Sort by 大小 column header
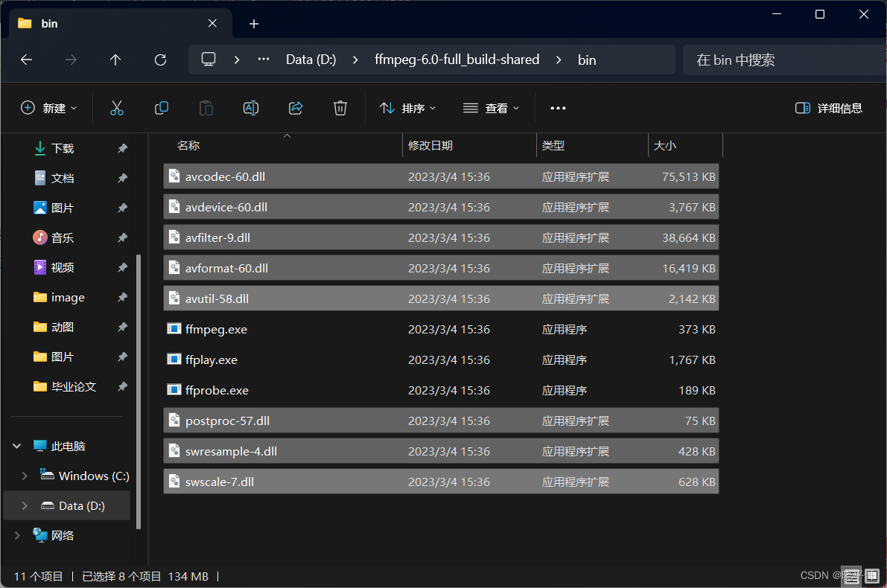The width and height of the screenshot is (887, 588). pos(664,145)
